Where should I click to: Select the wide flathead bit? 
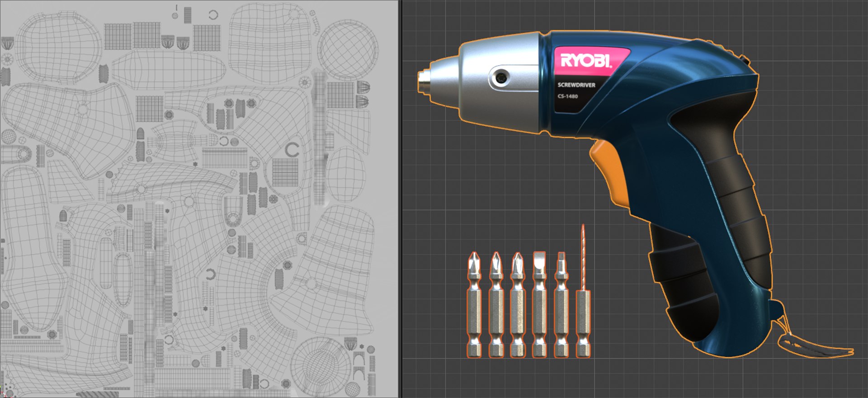[539, 304]
